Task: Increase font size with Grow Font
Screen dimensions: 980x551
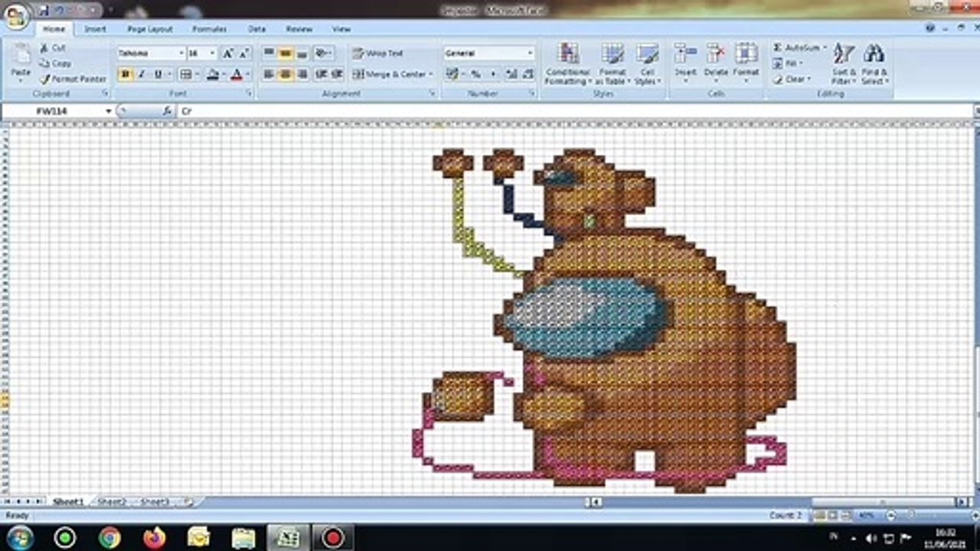Action: (x=227, y=54)
